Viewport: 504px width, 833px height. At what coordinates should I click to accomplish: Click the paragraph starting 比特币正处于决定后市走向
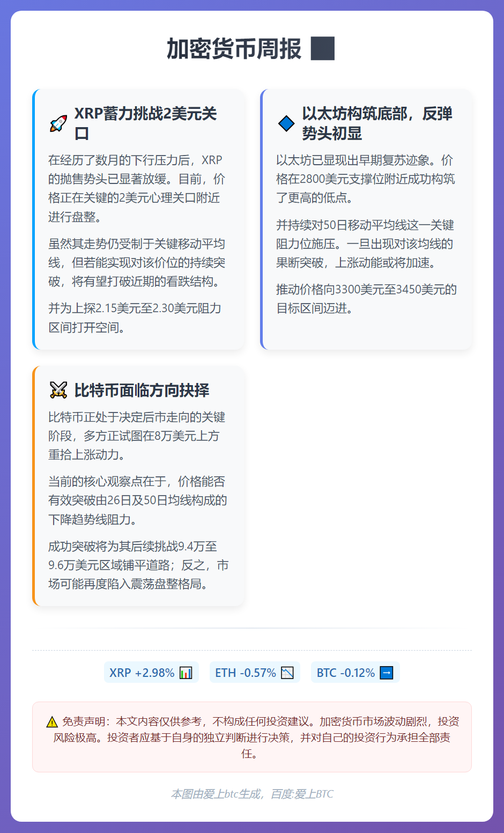[137, 436]
